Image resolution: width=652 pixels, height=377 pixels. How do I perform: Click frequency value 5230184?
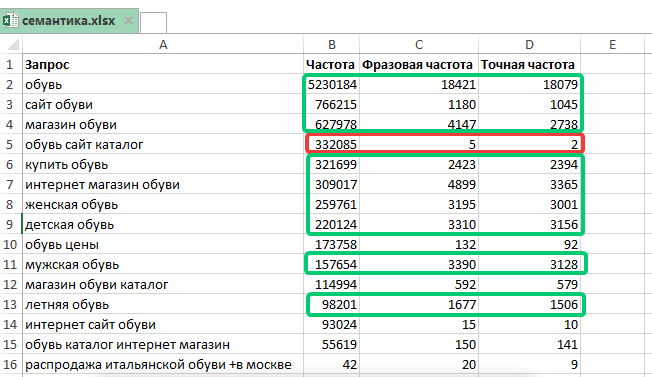(x=331, y=84)
